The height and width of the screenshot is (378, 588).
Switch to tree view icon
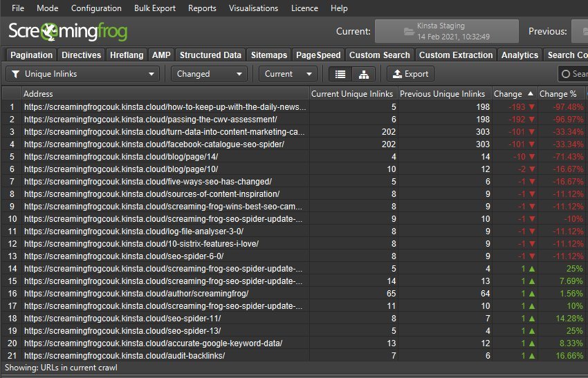point(363,74)
